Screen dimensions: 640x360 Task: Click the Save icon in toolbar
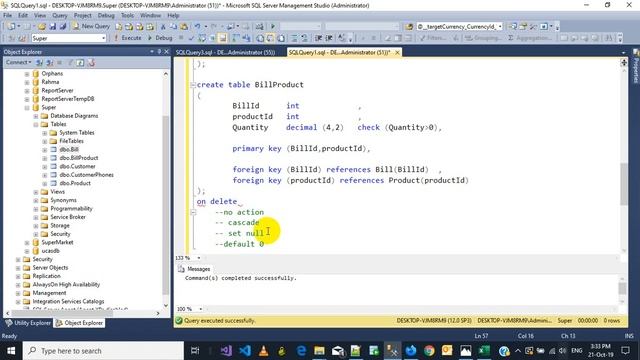coord(52,27)
